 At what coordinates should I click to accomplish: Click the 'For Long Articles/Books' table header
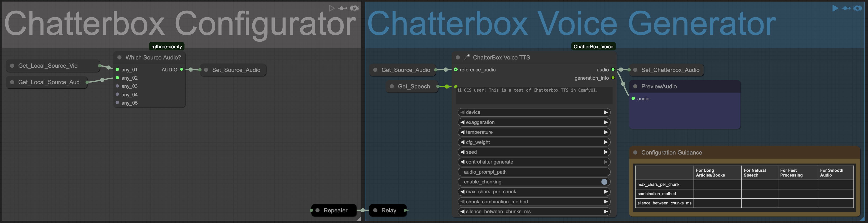717,173
